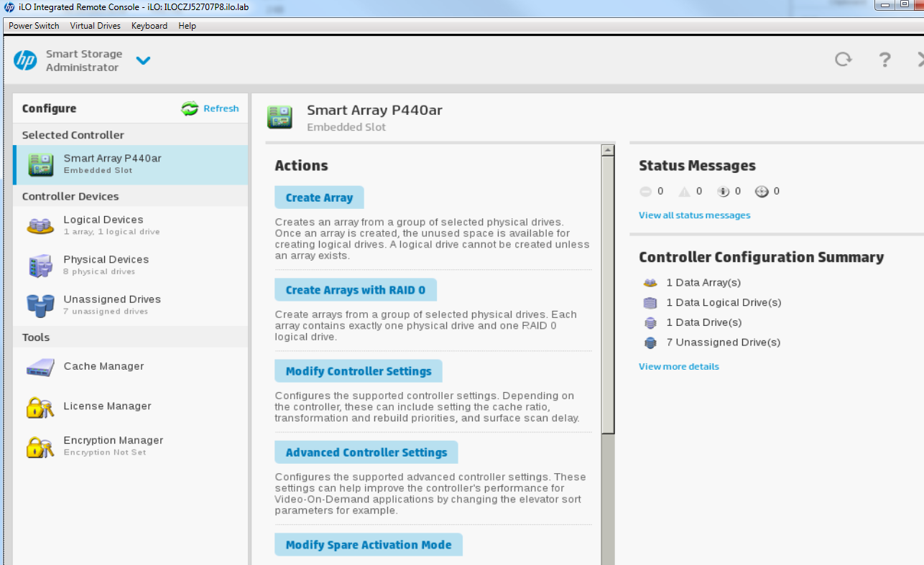The image size is (924, 565).
Task: Click the 'Tools' section label
Action: pos(36,337)
